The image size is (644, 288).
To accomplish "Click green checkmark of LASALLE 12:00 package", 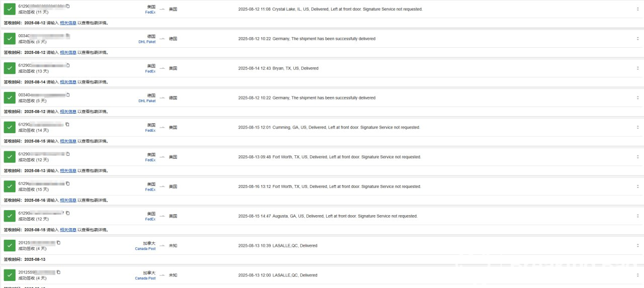I will (10, 275).
